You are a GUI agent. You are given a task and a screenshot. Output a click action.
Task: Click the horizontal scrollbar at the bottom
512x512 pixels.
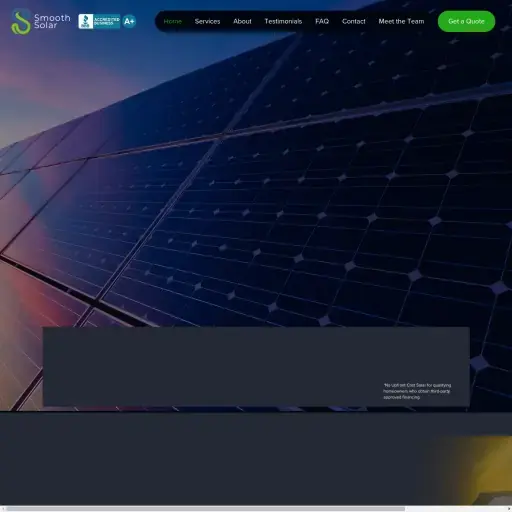(206, 509)
